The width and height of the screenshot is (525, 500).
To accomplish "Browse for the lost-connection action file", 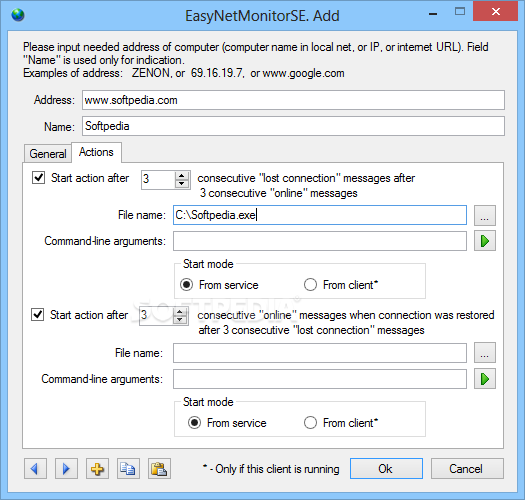I will pyautogui.click(x=485, y=215).
